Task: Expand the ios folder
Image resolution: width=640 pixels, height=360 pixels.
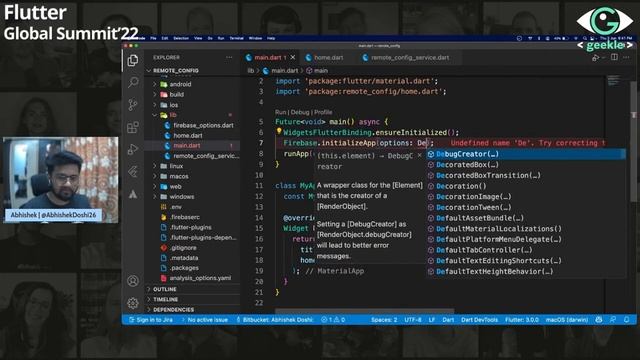Action: (x=155, y=105)
